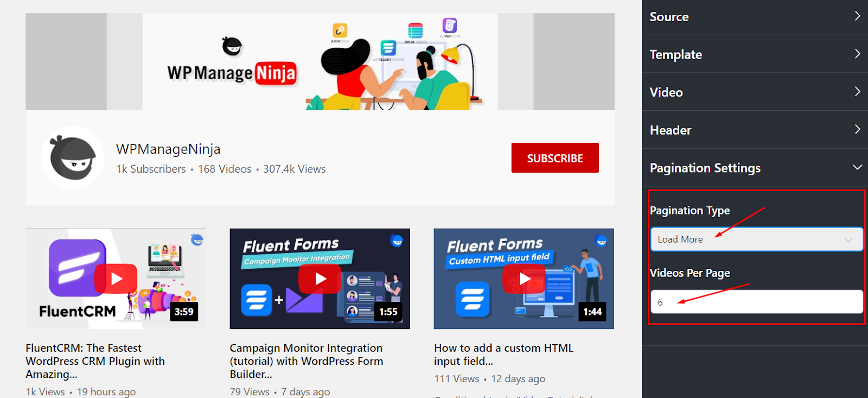Open the FluentCRM fastest WordPress CRM title
Image resolution: width=868 pixels, height=398 pixels.
95,361
